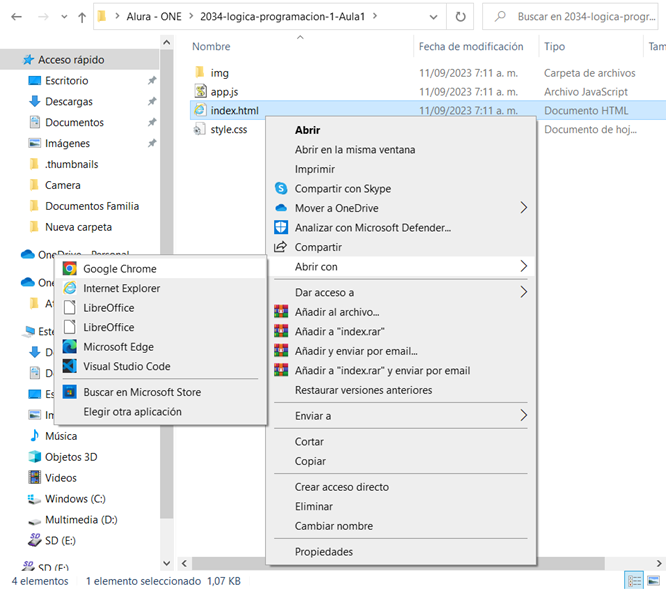Click the search box for this folder
666x591 pixels.
[x=580, y=17]
